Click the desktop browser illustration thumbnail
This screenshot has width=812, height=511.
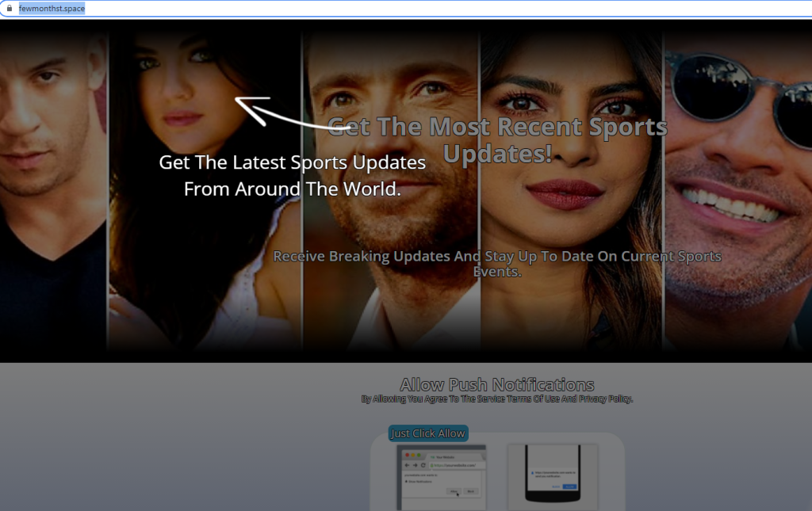442,478
